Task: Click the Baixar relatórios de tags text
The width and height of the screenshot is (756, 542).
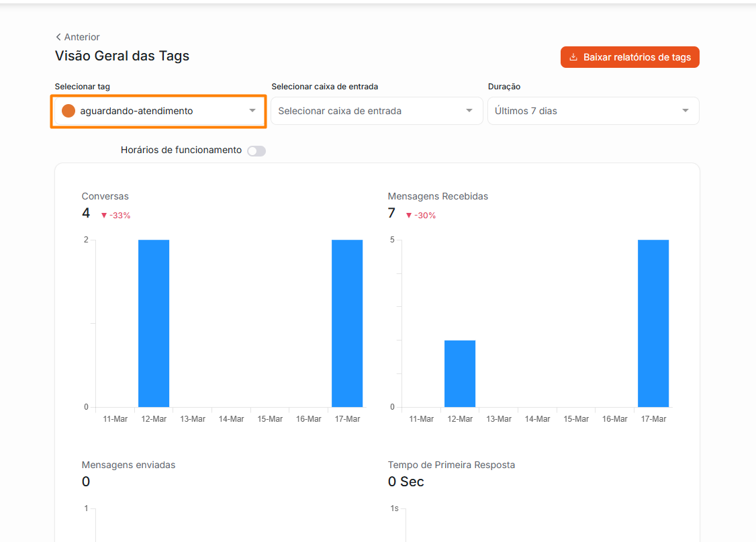Action: tap(637, 57)
